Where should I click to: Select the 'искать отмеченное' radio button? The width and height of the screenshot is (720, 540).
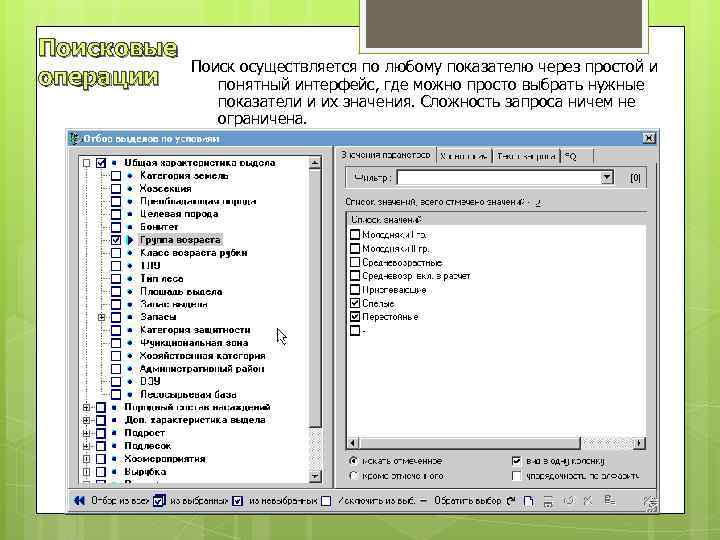coord(354,461)
